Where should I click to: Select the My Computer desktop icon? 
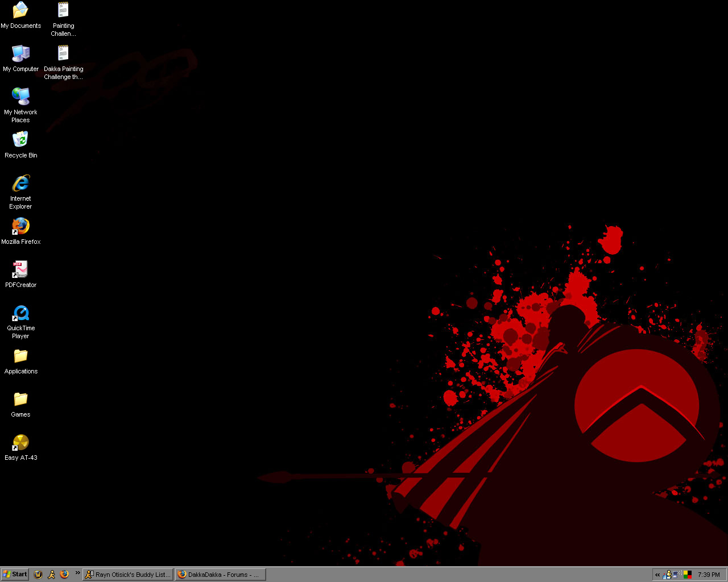20,59
